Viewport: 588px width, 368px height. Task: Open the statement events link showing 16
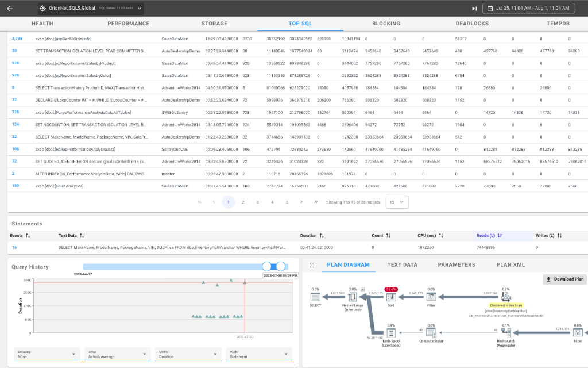tap(14, 247)
